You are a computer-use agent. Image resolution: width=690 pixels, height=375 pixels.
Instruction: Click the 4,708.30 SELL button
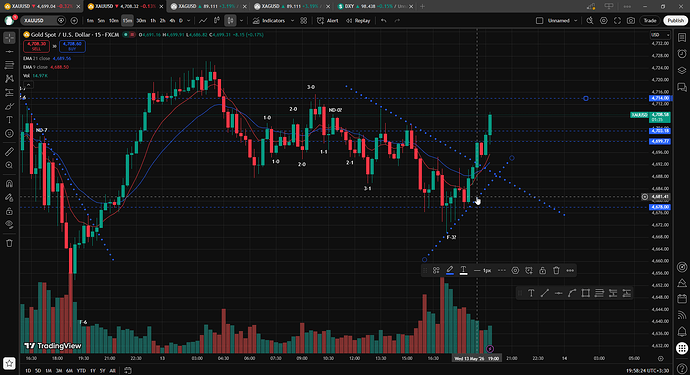tap(37, 46)
